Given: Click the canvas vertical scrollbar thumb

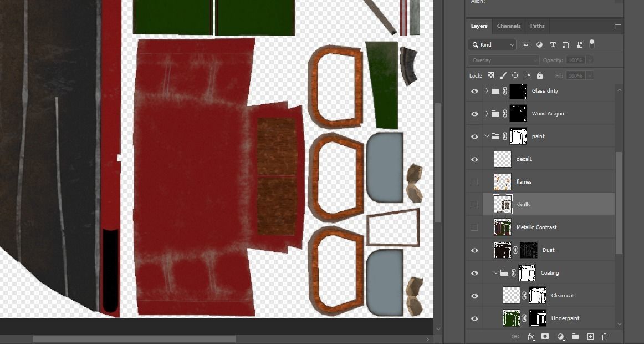Looking at the screenshot, I should [438, 163].
